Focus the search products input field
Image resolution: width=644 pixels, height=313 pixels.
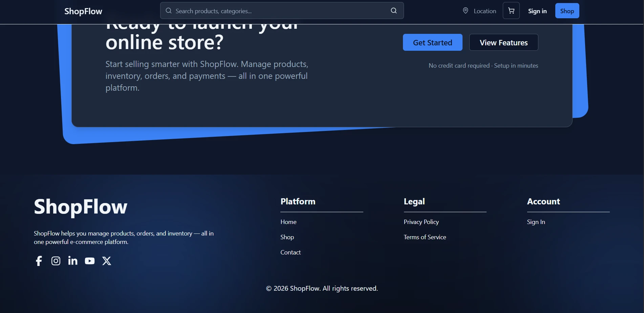[x=282, y=10]
